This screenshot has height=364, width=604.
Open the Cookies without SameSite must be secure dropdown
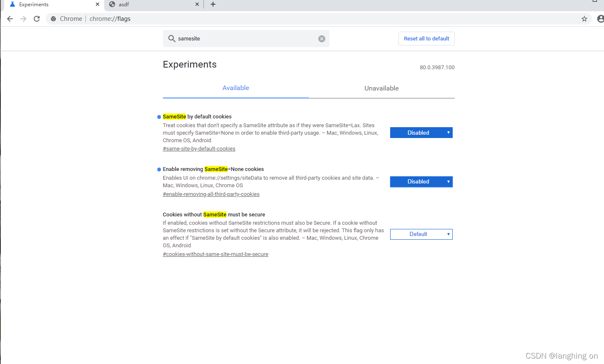pyautogui.click(x=421, y=234)
